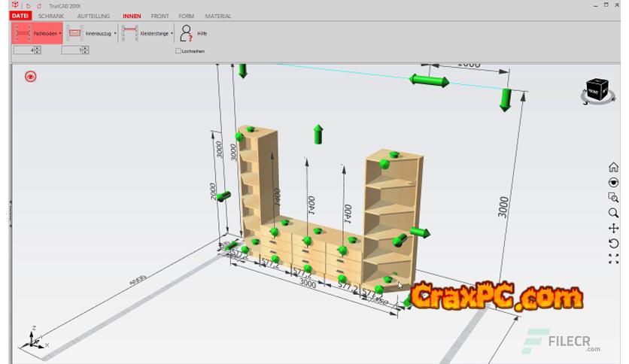Open Hilfe help icon
The height and width of the screenshot is (364, 629).
point(196,33)
